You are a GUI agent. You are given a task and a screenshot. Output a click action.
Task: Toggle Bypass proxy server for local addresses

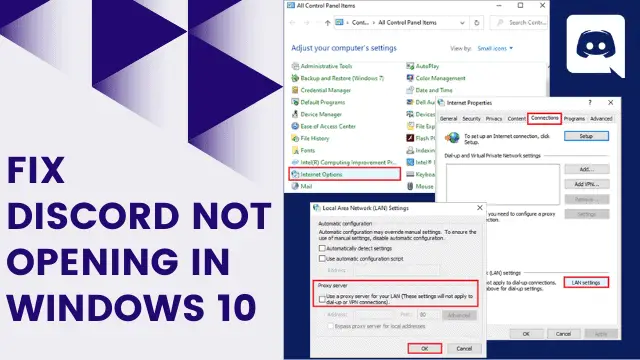tap(330, 326)
